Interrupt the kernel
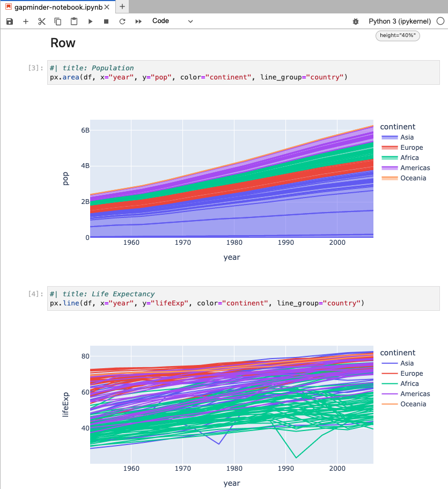The width and height of the screenshot is (448, 489). (x=106, y=21)
